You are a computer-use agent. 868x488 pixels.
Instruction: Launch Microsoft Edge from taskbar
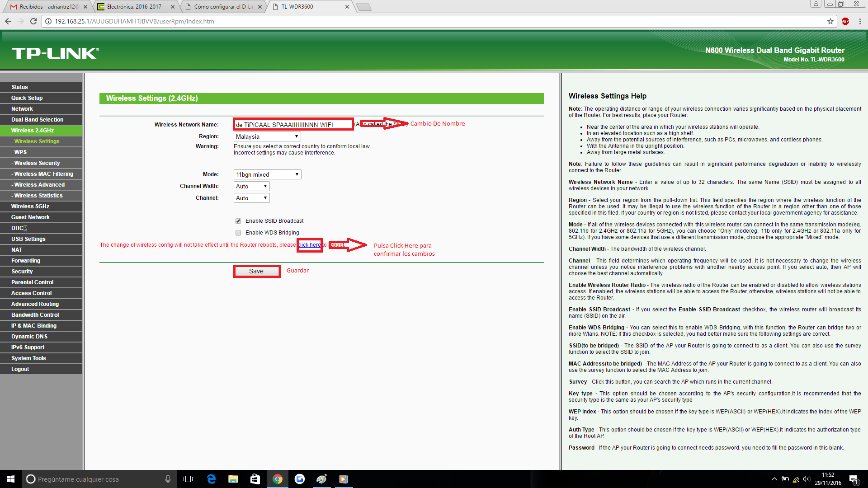[x=211, y=479]
